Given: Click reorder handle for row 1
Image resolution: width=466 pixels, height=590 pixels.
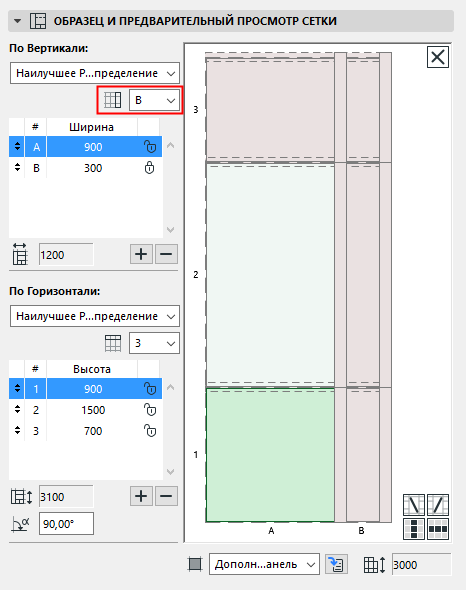Looking at the screenshot, I should [x=17, y=388].
